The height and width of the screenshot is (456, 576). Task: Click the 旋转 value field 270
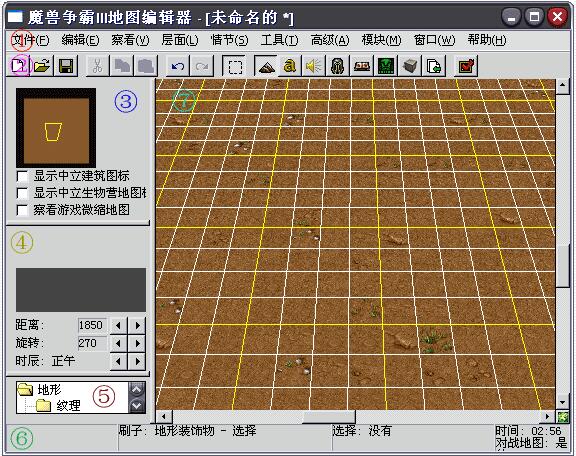tap(93, 343)
